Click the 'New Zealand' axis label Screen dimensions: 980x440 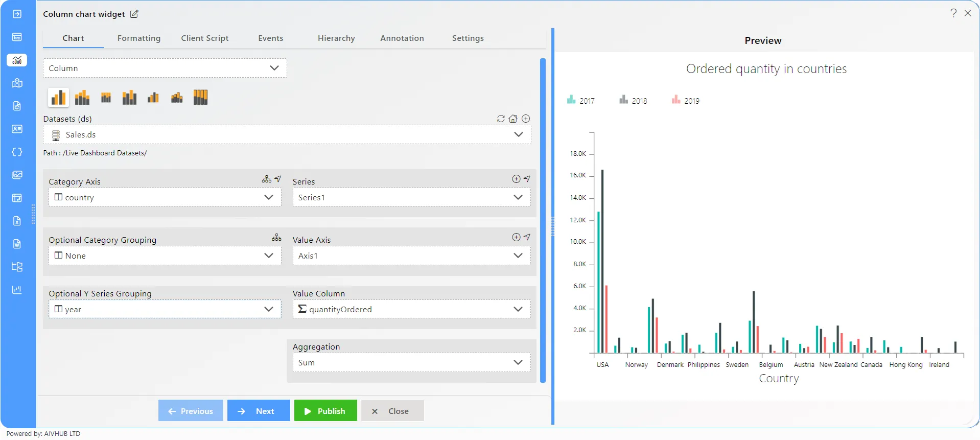pyautogui.click(x=838, y=364)
